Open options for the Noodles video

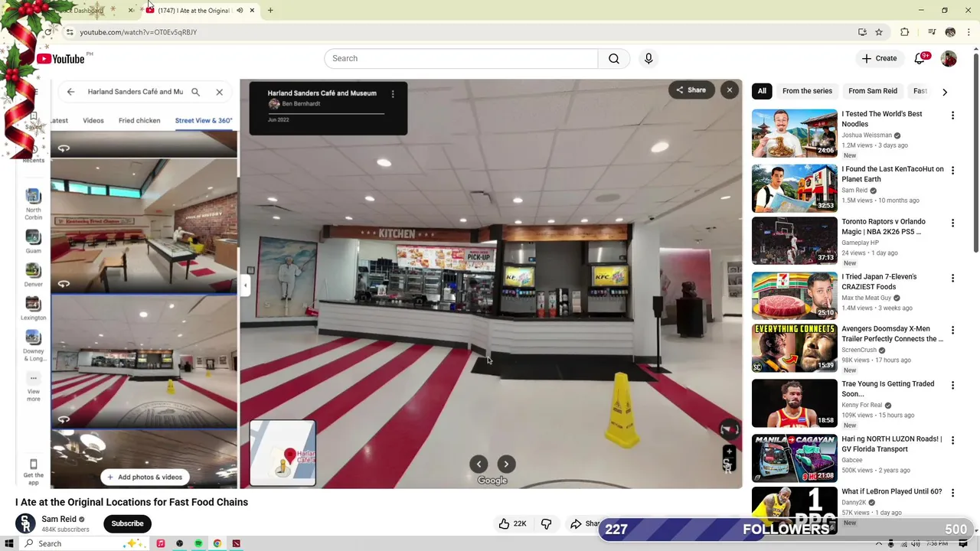[x=952, y=116]
